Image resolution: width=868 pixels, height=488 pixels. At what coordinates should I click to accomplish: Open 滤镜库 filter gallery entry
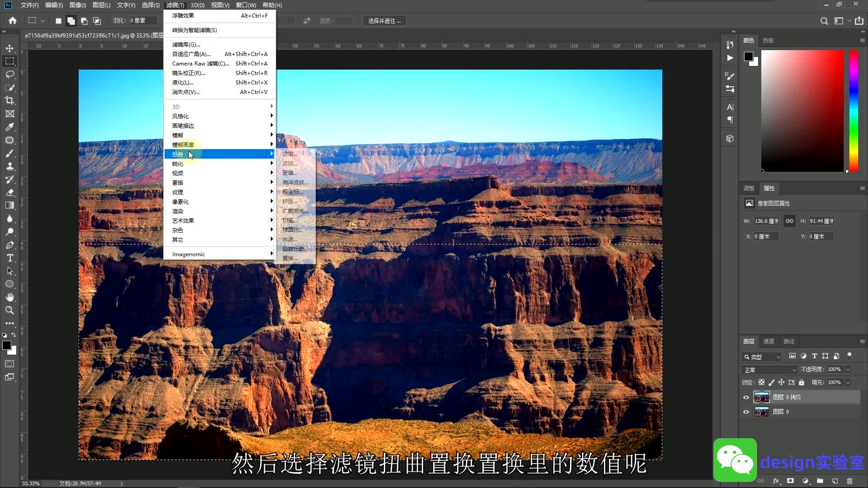point(186,44)
